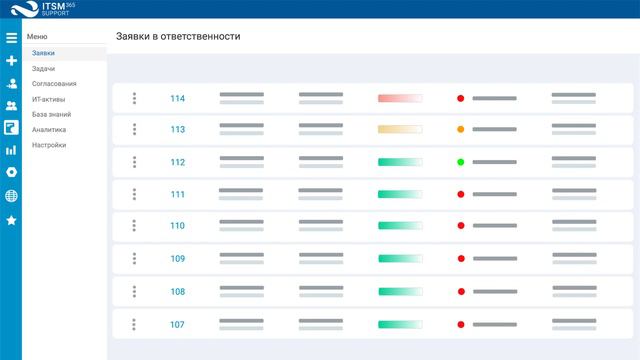Open the single user icon in sidebar
This screenshot has height=360, width=640.
pos(11,84)
